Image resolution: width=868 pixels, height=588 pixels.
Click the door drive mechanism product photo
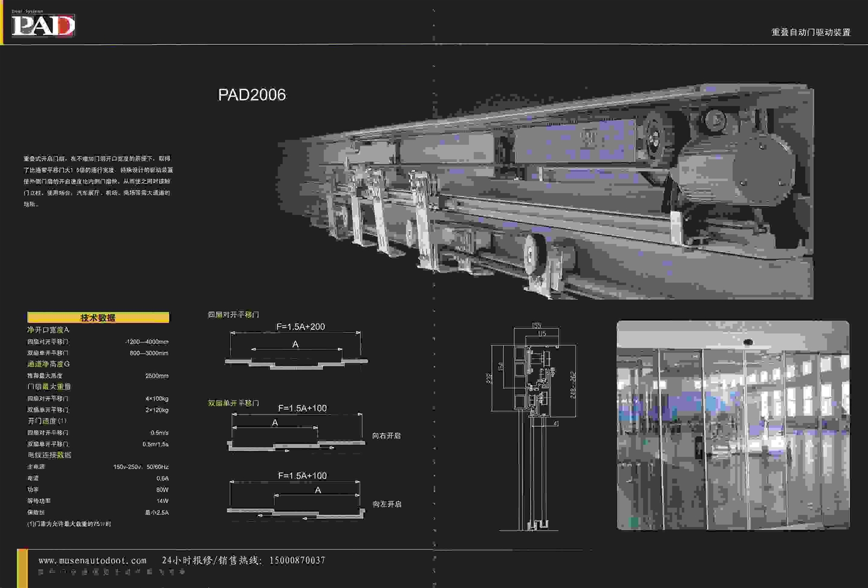point(545,191)
